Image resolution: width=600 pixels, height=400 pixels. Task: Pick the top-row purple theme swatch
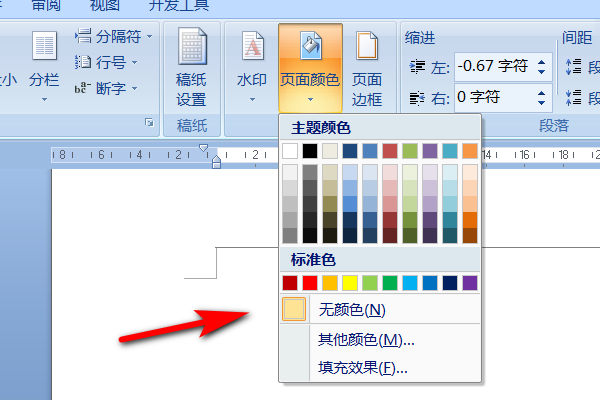point(430,151)
